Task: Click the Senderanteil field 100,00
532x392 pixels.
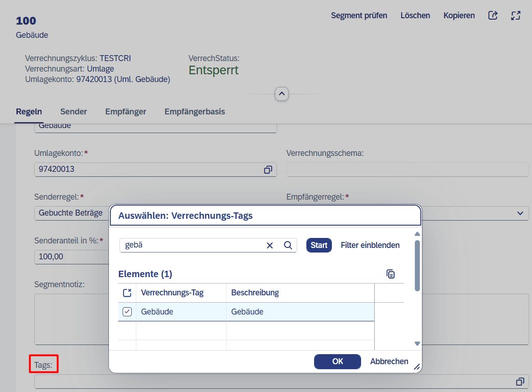Action: (72, 257)
